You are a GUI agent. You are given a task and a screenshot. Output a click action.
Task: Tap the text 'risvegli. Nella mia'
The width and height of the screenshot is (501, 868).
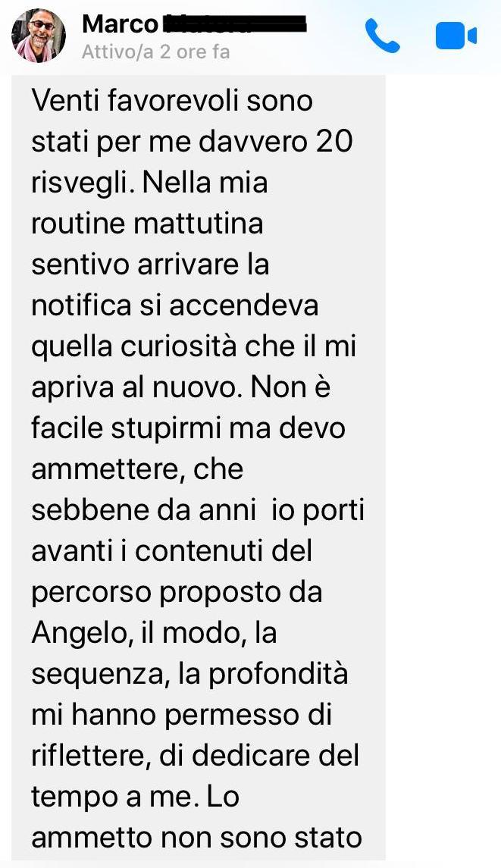click(x=149, y=183)
